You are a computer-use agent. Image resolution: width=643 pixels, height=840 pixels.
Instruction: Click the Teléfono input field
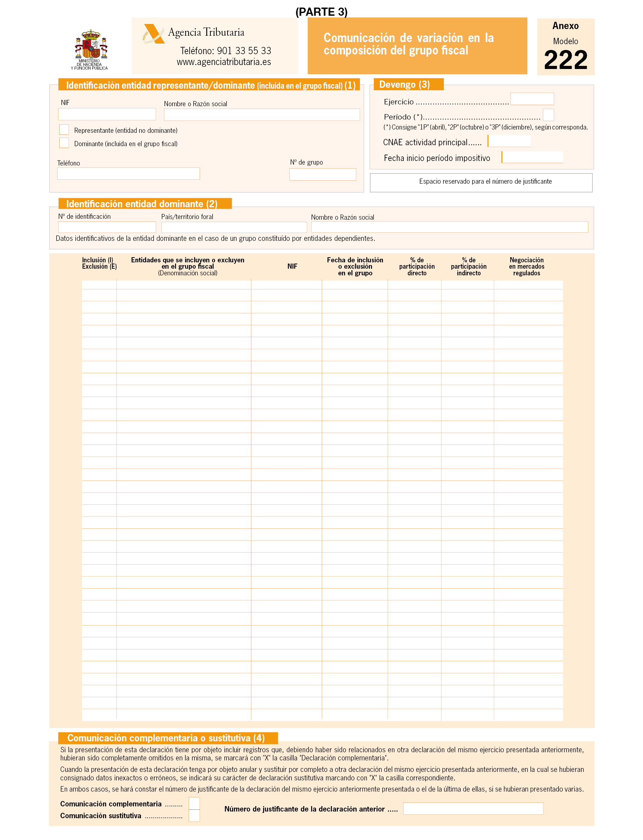click(x=129, y=173)
